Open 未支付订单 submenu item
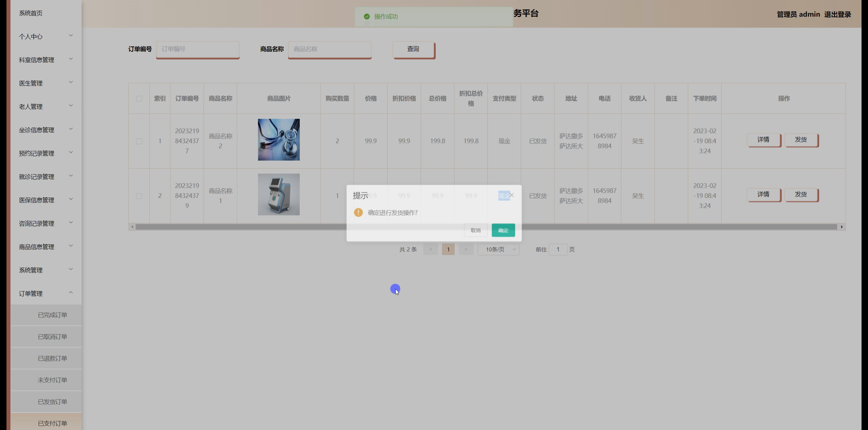 click(x=52, y=380)
